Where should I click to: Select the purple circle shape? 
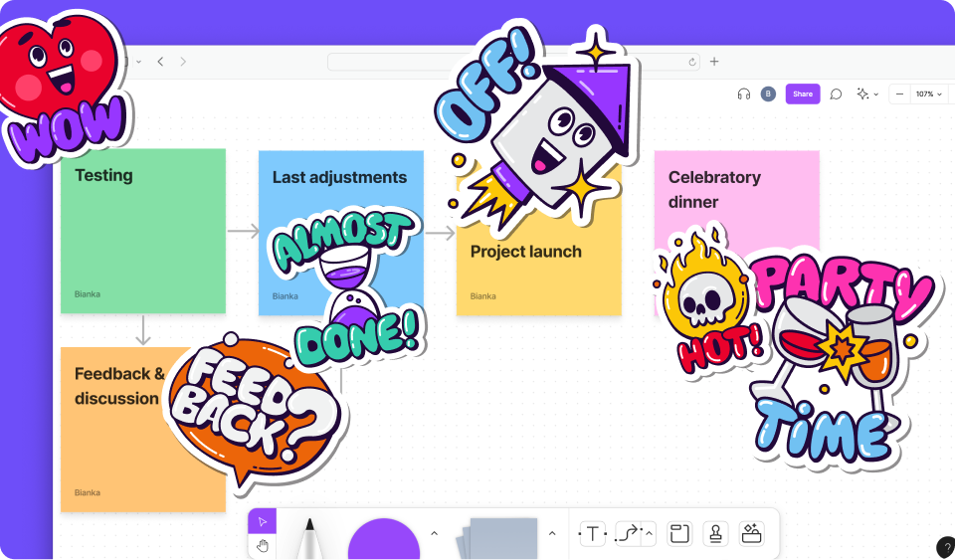[383, 542]
